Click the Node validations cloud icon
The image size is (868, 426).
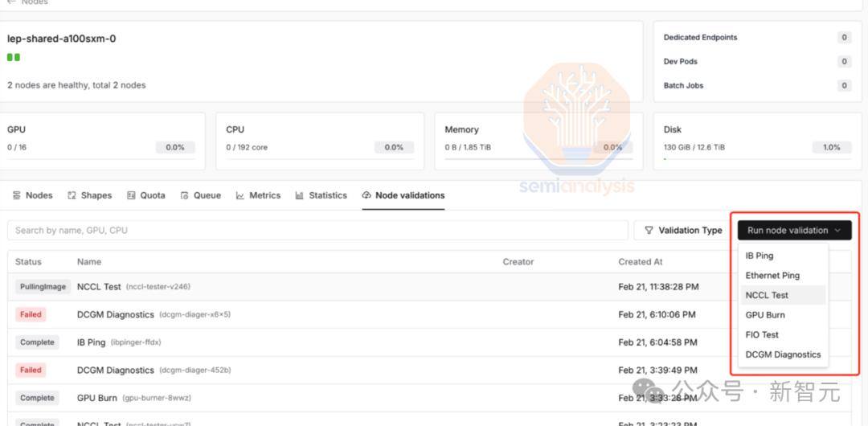click(366, 195)
